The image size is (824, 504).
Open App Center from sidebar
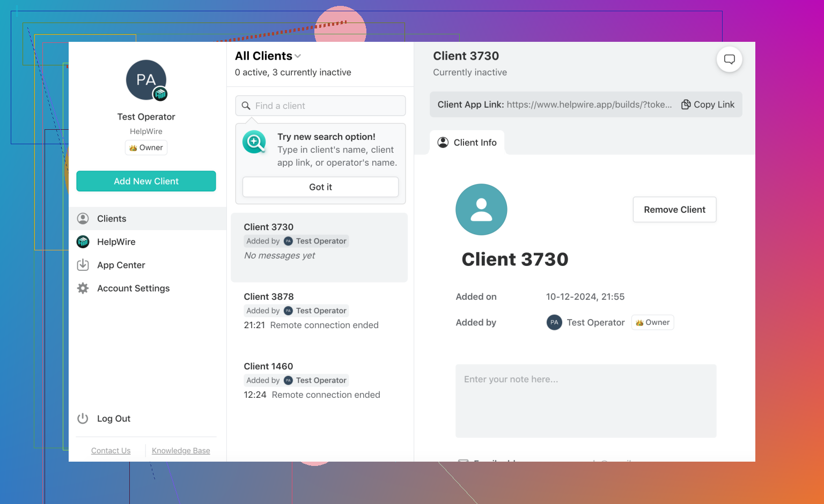[148, 265]
